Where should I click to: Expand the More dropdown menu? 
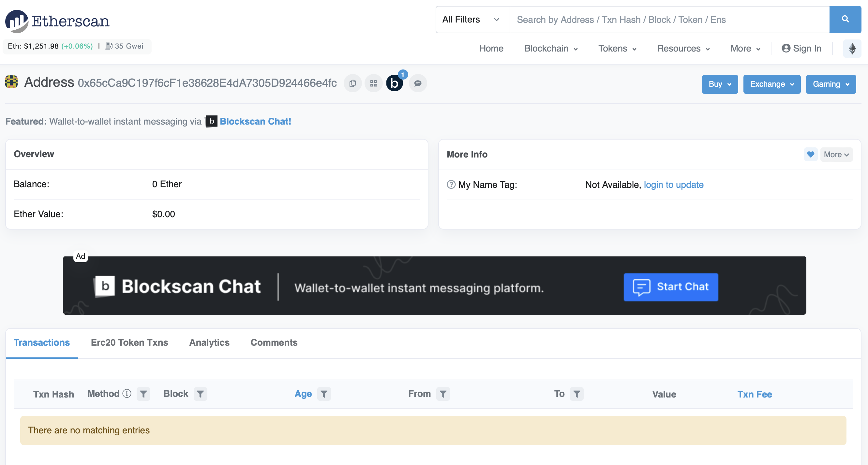point(744,48)
